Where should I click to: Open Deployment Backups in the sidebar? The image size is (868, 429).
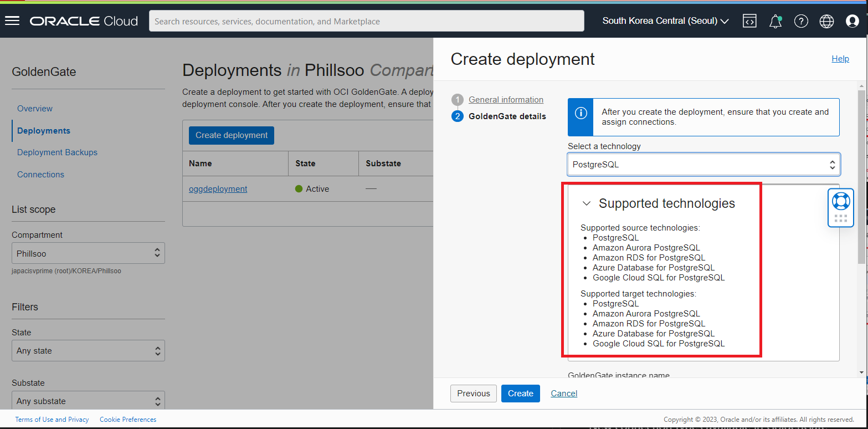[x=57, y=152]
